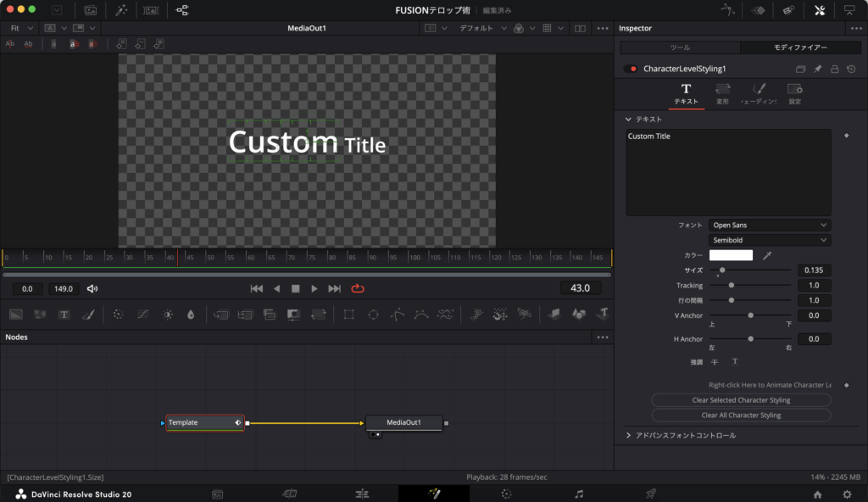Click Clear Selected Character Styling button
The width and height of the screenshot is (868, 502).
tap(741, 400)
